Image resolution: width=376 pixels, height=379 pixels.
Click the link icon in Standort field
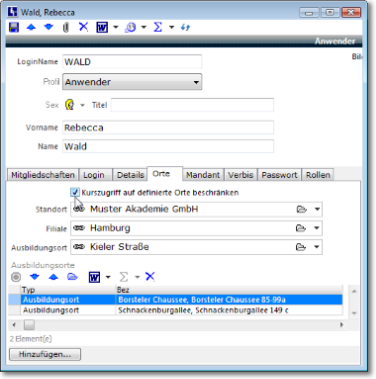point(79,209)
